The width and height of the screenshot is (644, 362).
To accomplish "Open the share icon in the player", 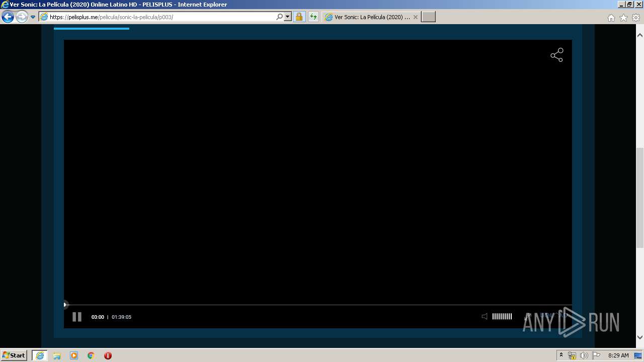I will coord(556,55).
